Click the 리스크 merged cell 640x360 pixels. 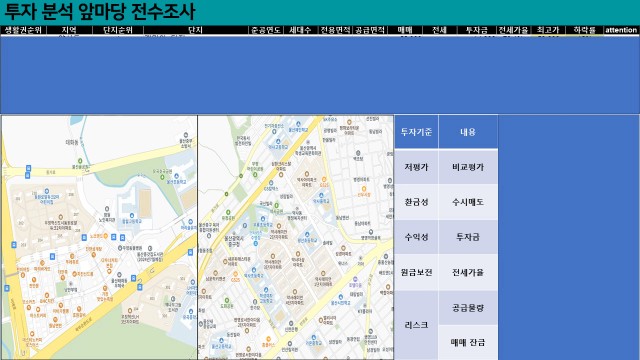416,325
